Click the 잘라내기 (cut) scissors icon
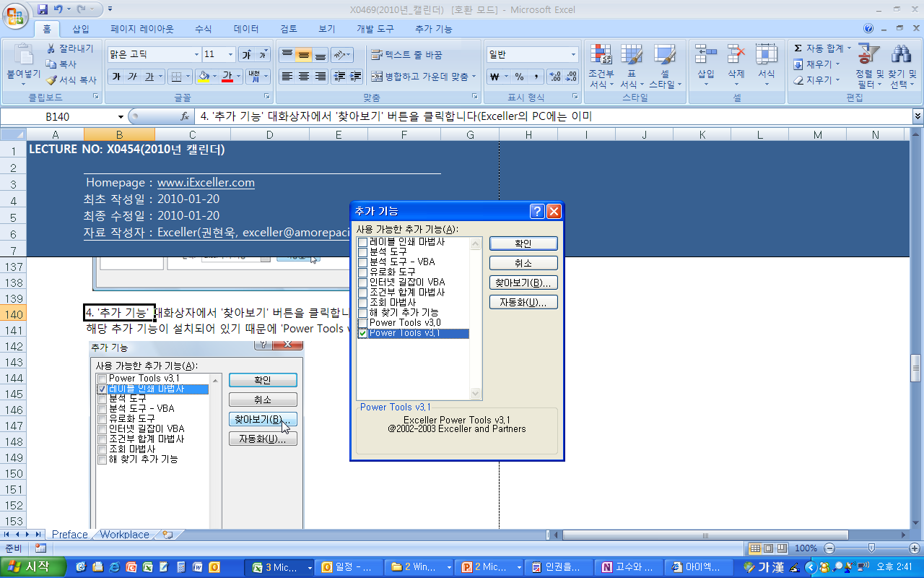The height and width of the screenshot is (578, 924). point(52,48)
